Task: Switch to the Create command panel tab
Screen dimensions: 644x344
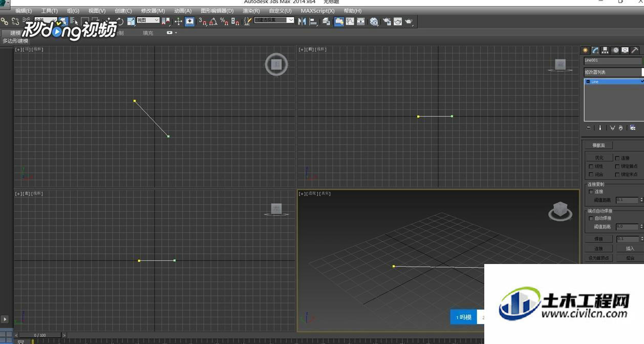Action: click(x=585, y=50)
